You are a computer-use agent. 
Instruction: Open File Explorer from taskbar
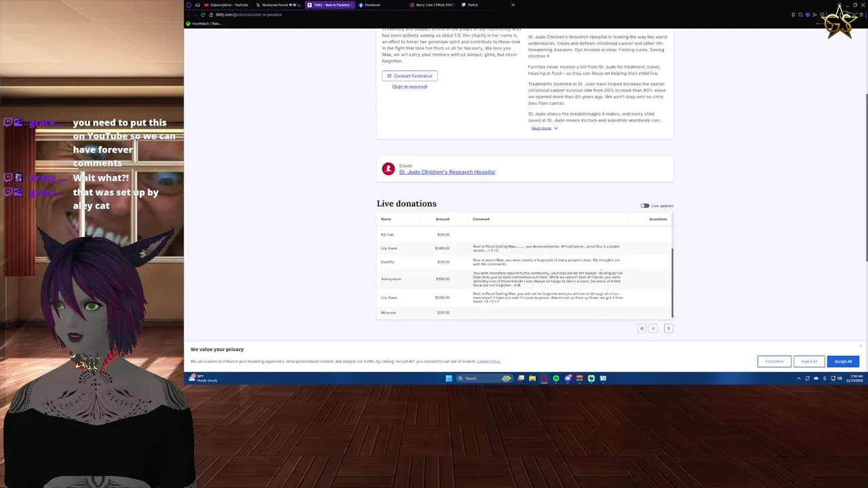point(532,378)
